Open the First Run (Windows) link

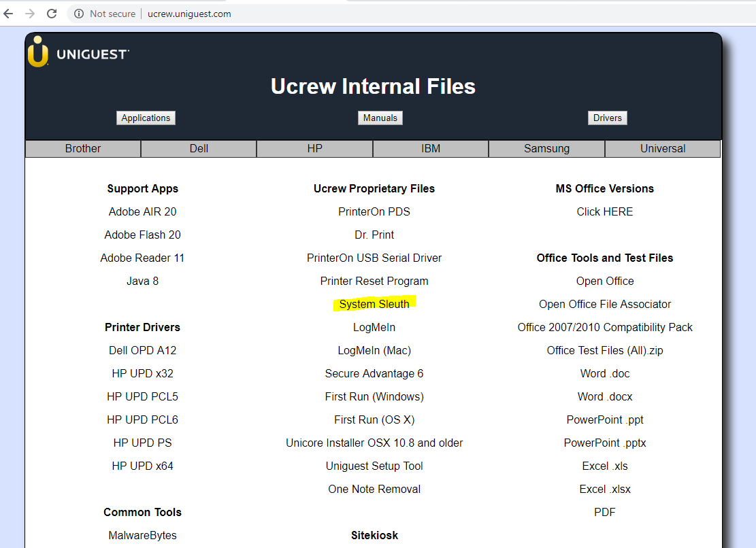[x=374, y=397]
